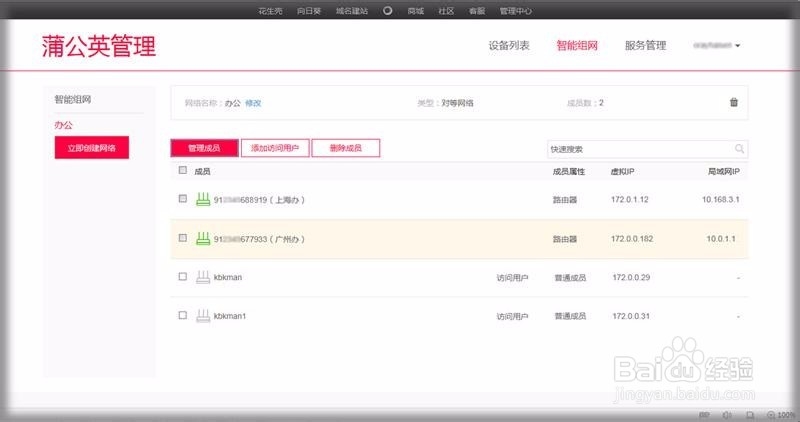Tick the checkbox for 广州办 router
This screenshot has height=422, width=800.
[183, 238]
